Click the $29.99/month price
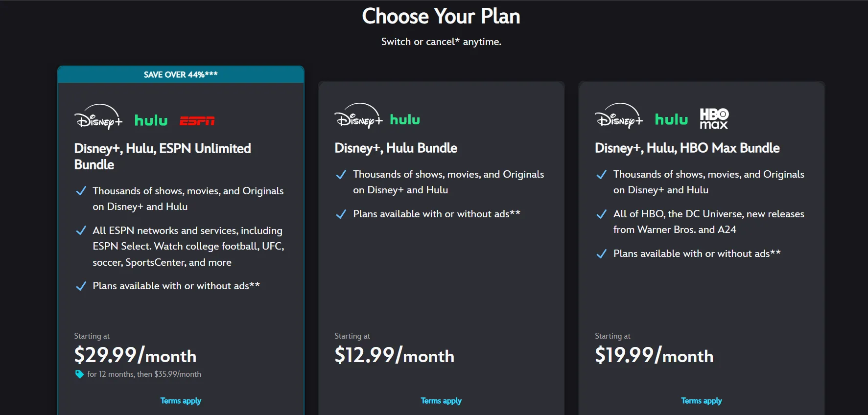The image size is (868, 415). [x=135, y=355]
